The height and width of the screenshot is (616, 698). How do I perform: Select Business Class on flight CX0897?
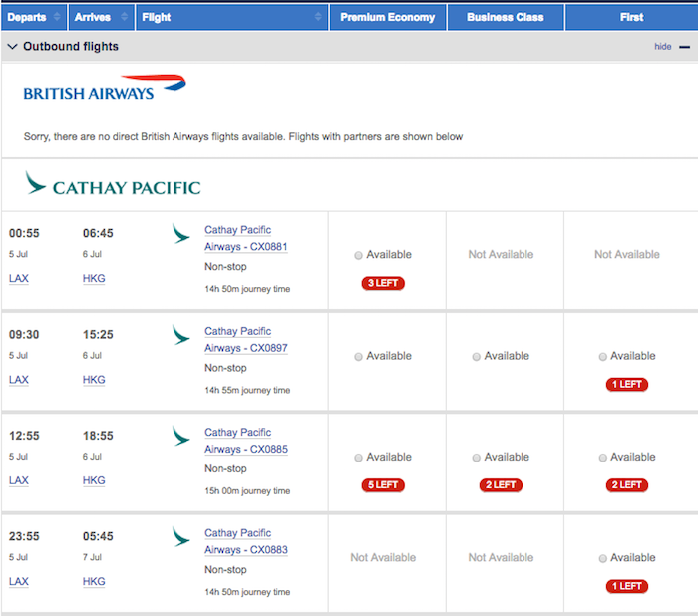pos(476,357)
